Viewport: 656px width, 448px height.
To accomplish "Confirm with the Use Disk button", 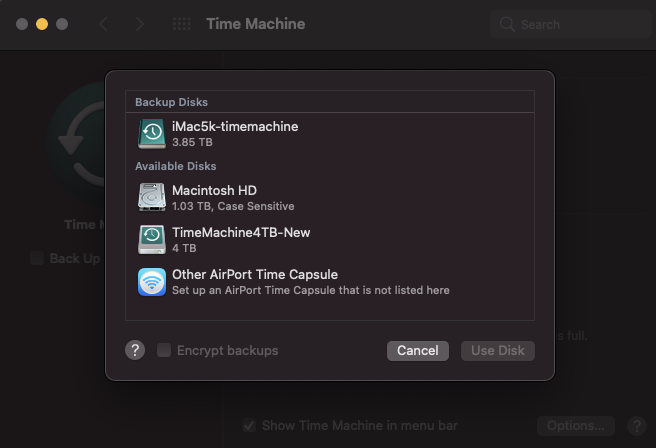I will pyautogui.click(x=498, y=351).
